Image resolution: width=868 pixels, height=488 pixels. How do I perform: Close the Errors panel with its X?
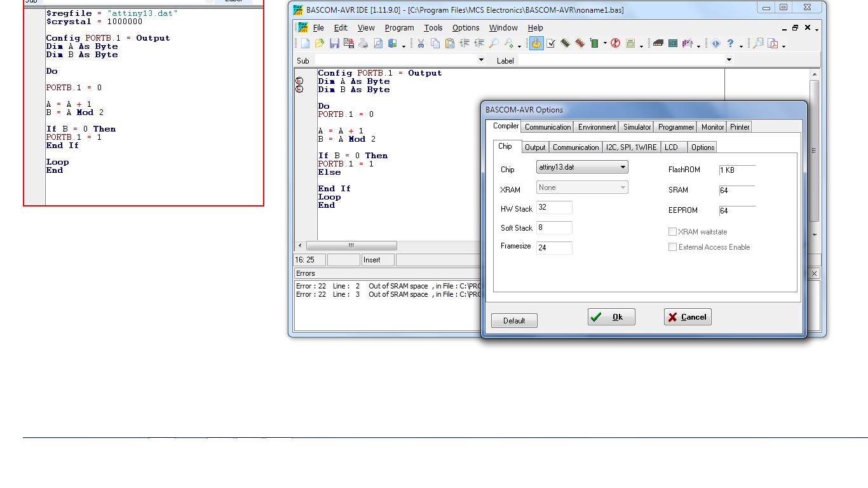point(815,273)
